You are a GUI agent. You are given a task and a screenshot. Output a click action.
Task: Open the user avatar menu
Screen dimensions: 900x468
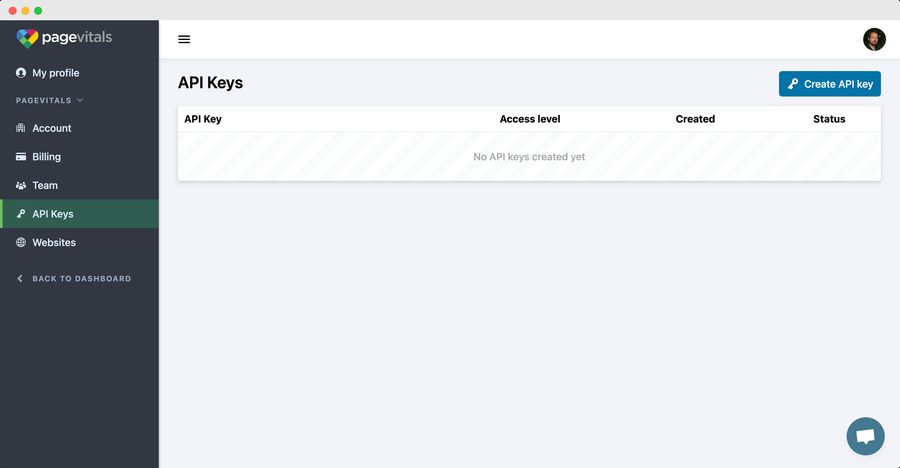[x=874, y=39]
